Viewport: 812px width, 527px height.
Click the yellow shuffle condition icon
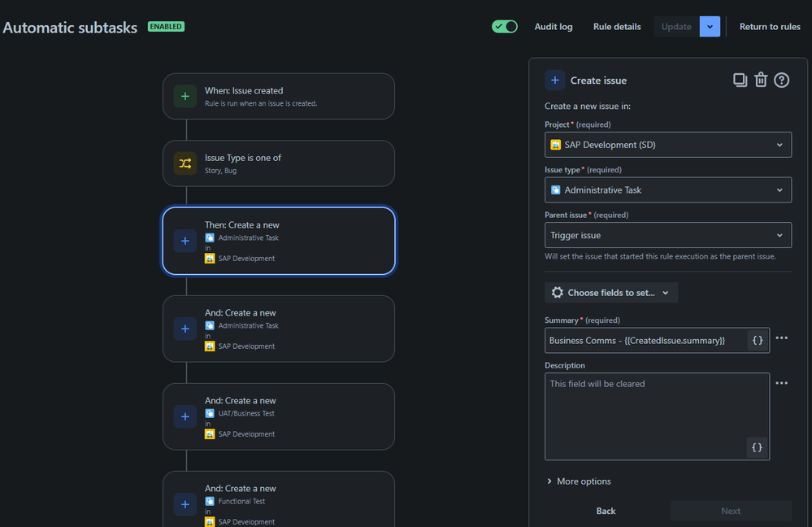pos(185,163)
